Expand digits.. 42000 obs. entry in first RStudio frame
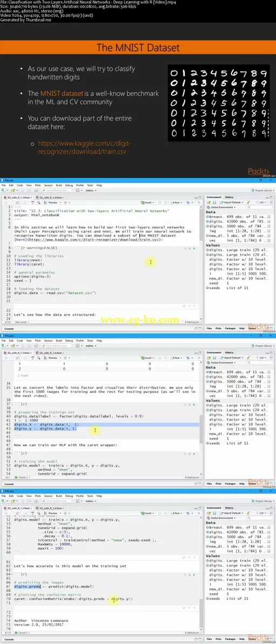 point(207,221)
